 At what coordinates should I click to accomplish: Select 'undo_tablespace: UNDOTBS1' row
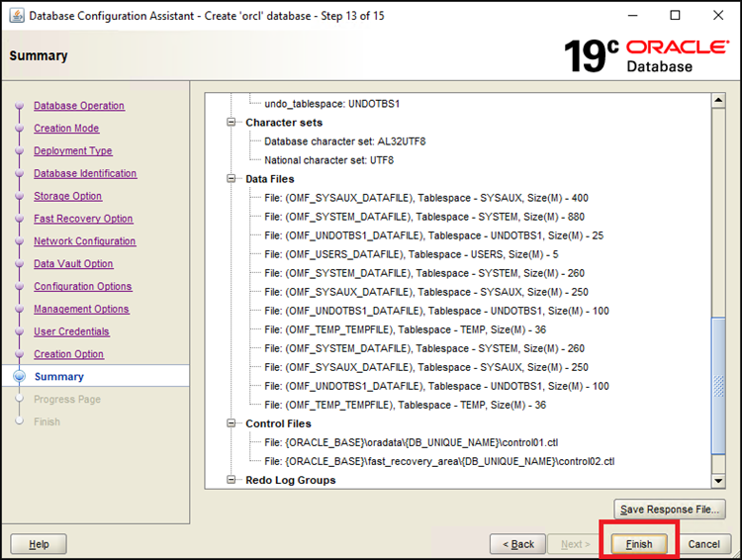coord(331,104)
